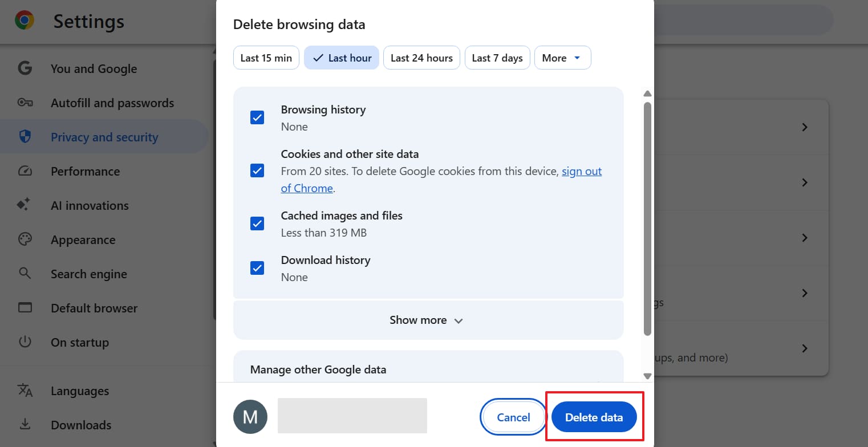Open AI innovations settings section

[105, 205]
